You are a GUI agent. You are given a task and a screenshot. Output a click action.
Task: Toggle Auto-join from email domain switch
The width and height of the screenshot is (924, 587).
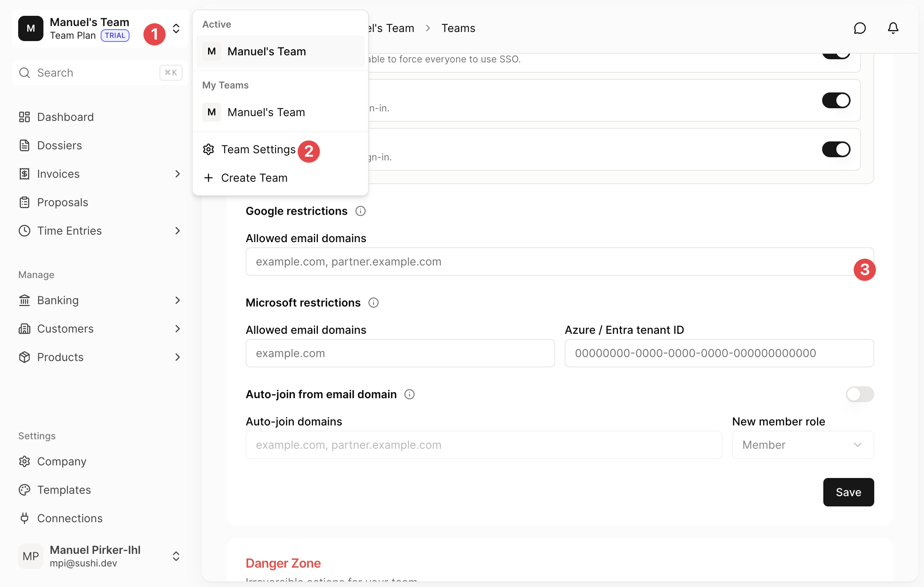[x=860, y=394]
